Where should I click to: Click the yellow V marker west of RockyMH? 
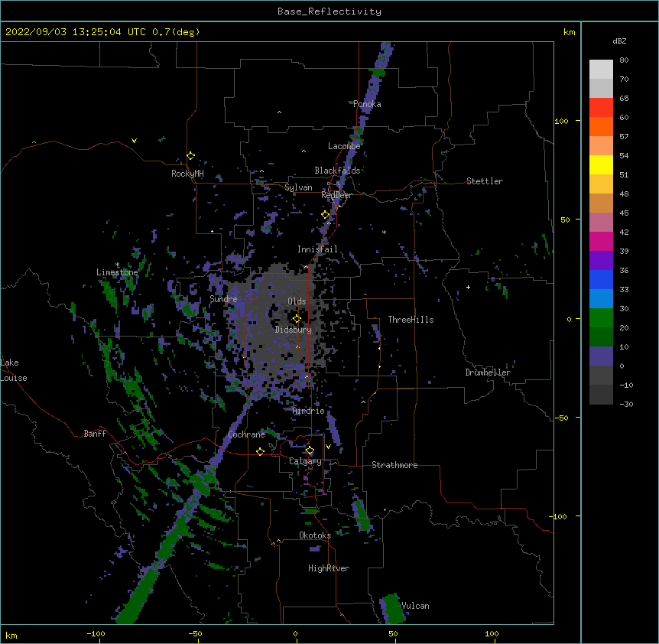click(x=134, y=141)
